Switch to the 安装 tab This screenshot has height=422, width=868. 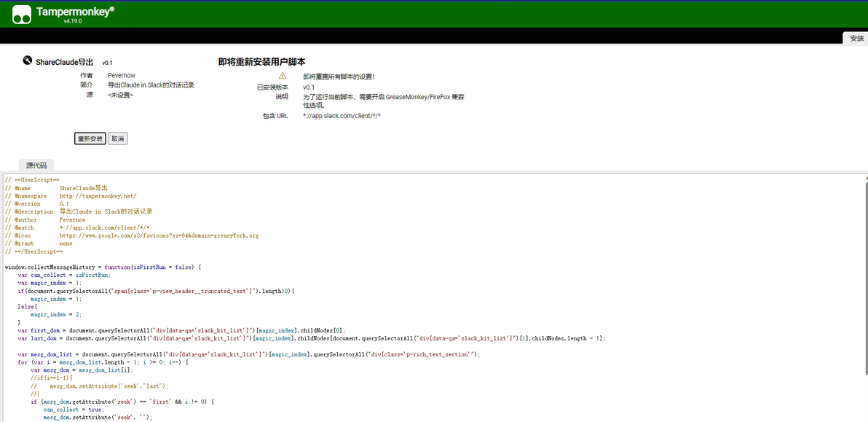856,38
